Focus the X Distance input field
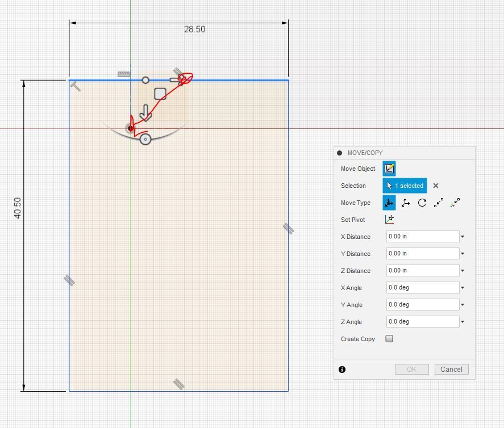The image size is (504, 428). pos(423,237)
